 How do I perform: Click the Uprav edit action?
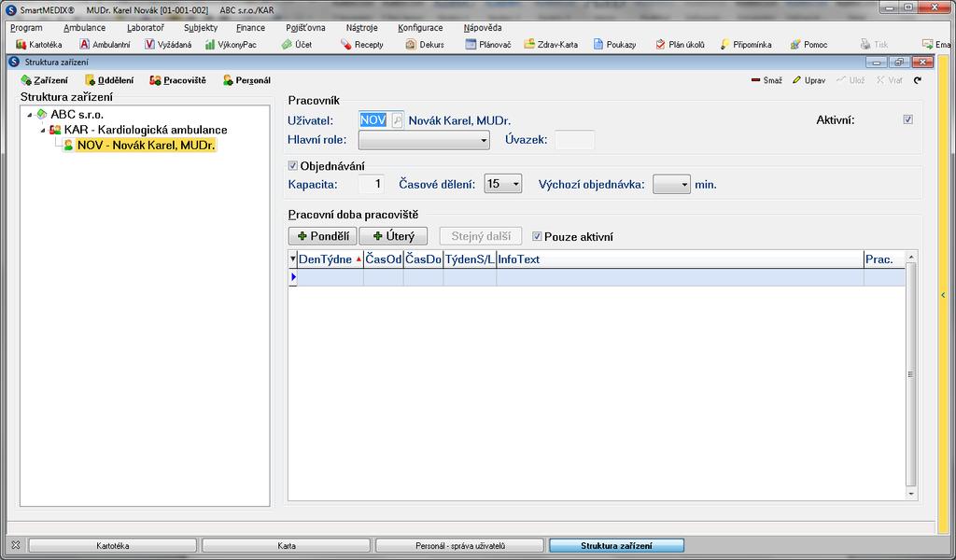[809, 80]
